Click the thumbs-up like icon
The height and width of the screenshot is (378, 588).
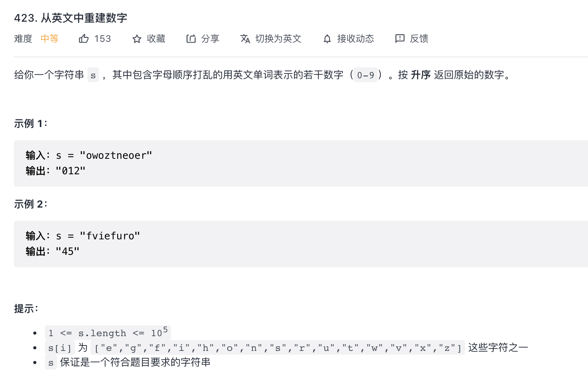click(84, 38)
